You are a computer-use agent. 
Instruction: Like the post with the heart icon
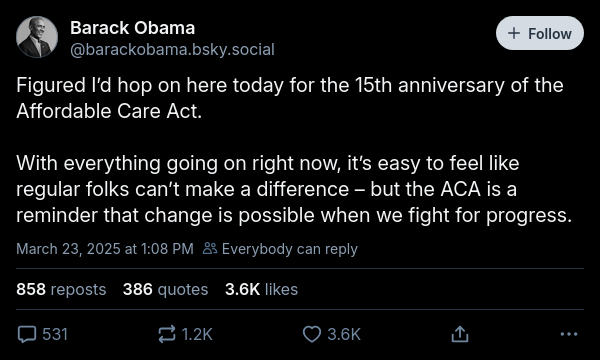tap(312, 334)
